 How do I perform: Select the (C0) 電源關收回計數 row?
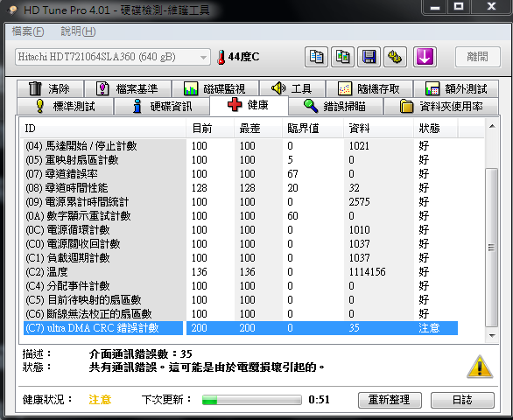241,244
